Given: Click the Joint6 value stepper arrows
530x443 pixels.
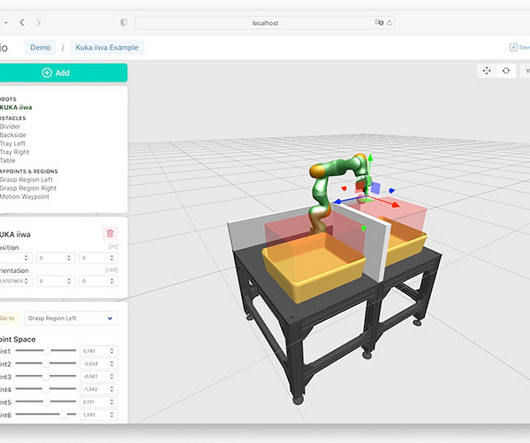Looking at the screenshot, I should tap(112, 415).
